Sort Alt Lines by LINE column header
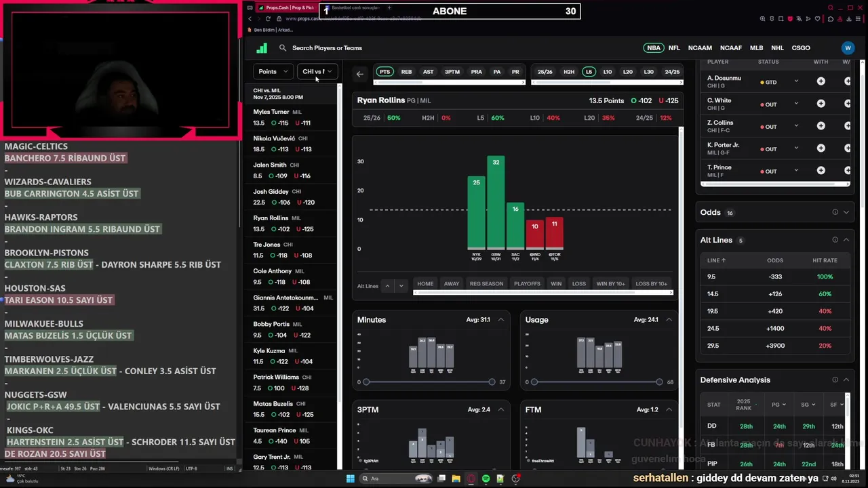 pyautogui.click(x=716, y=260)
